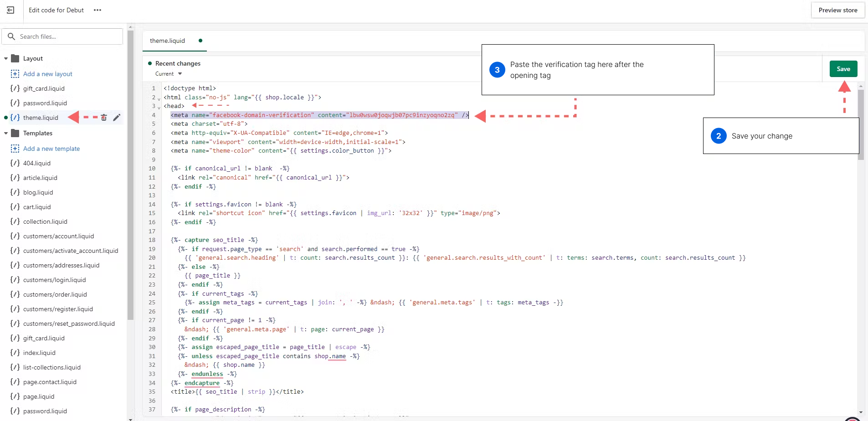Click the Recent changes label
Screen dimensions: 868x421
(178, 63)
